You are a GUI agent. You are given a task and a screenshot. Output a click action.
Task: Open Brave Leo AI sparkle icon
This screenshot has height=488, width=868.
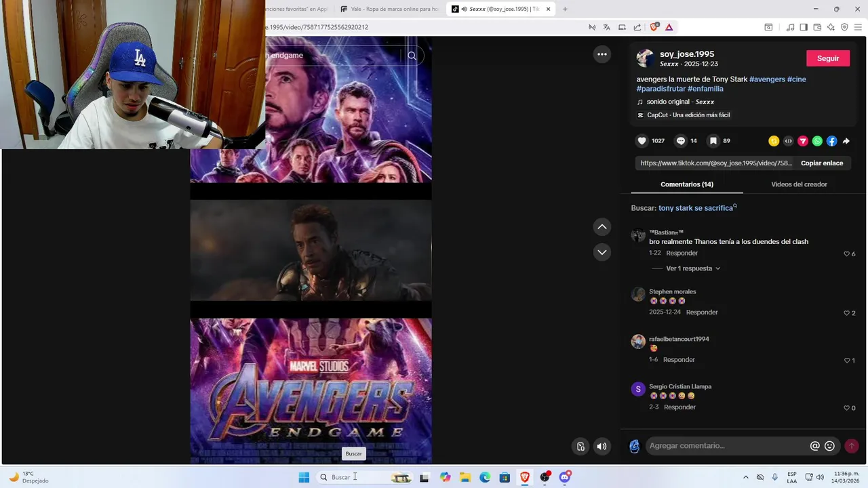pyautogui.click(x=831, y=27)
